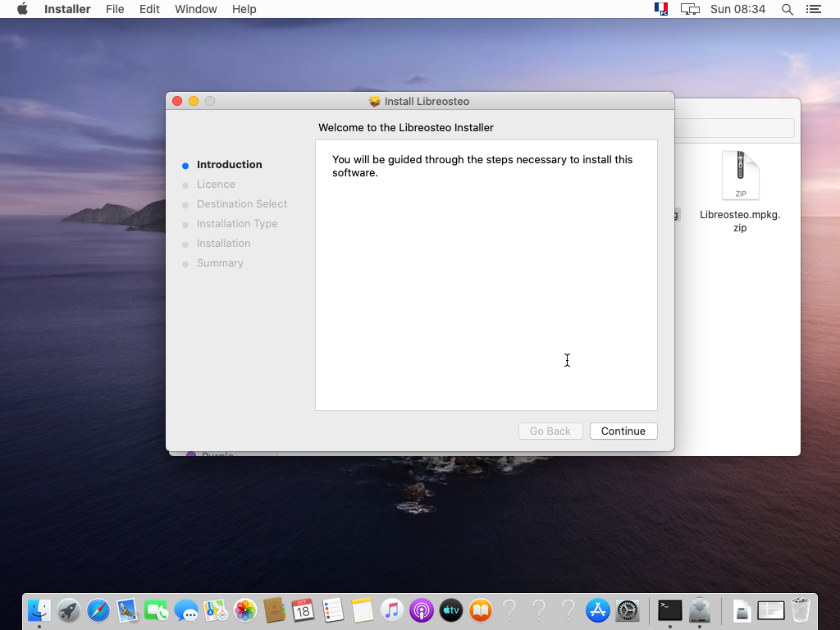Open Podcasts in the dock
Image resolution: width=840 pixels, height=630 pixels.
click(421, 610)
